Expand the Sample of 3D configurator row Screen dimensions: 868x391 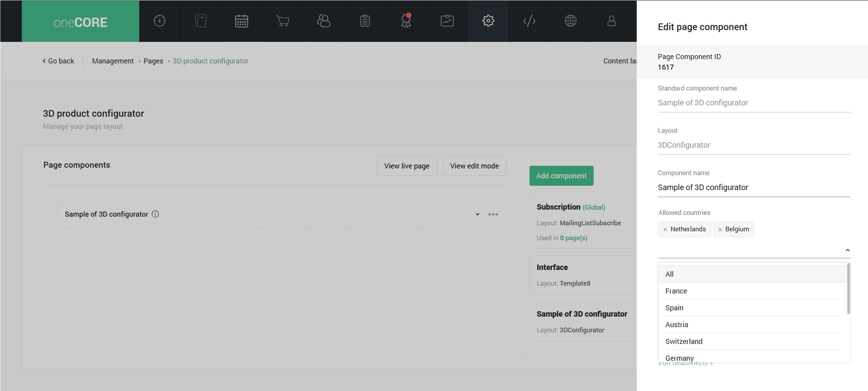[477, 214]
